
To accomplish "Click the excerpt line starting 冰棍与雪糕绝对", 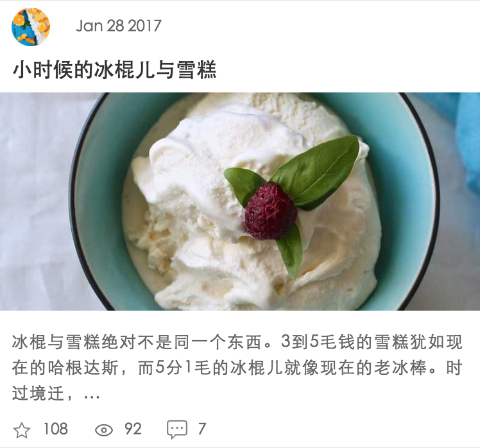I will (237, 341).
